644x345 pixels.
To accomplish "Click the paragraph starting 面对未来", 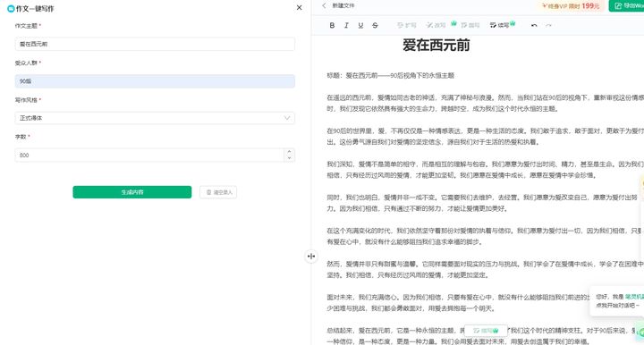I will tap(458, 303).
